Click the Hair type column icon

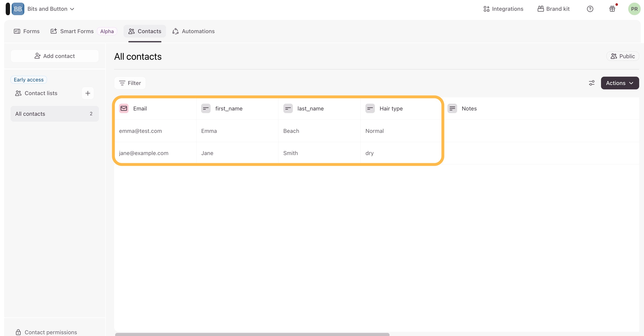(370, 108)
